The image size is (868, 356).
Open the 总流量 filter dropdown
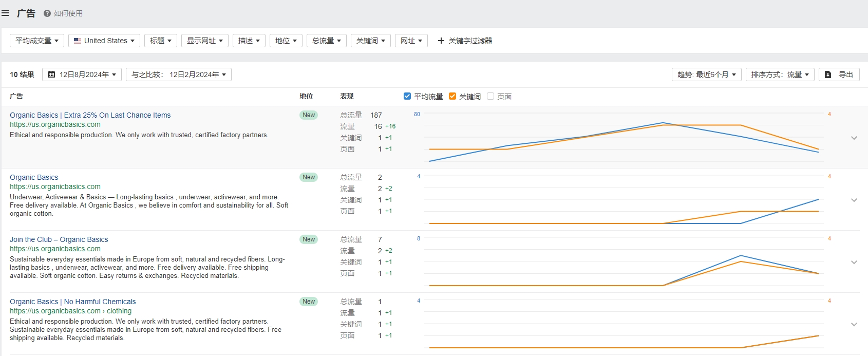click(327, 41)
